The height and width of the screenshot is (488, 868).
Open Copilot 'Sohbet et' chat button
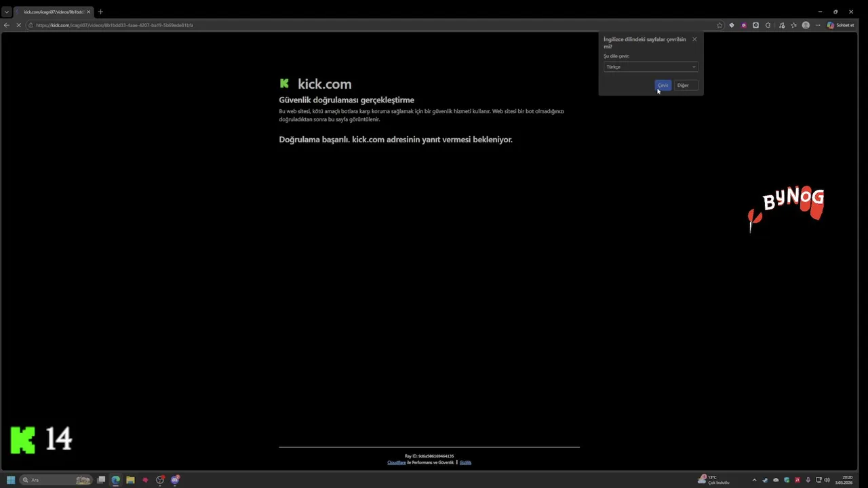(x=841, y=25)
